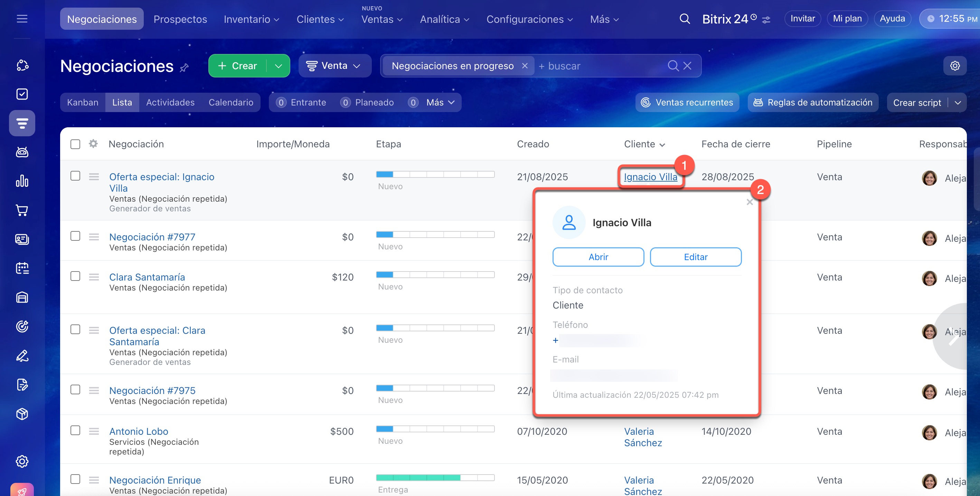The width and height of the screenshot is (980, 496).
Task: Open the dropdown arrow next to Crear
Action: point(279,66)
